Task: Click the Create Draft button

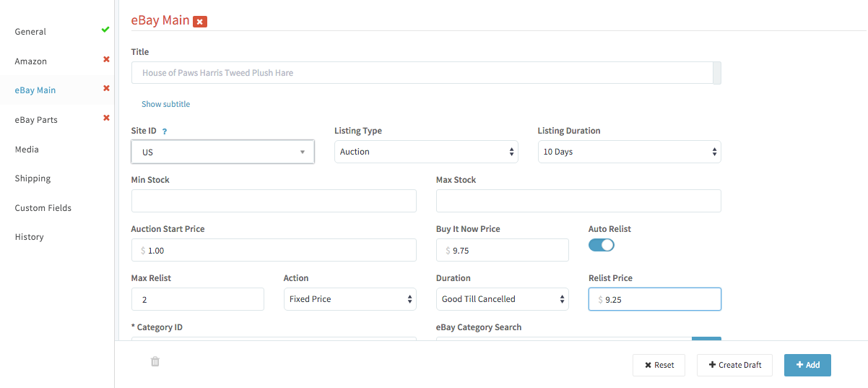Action: (x=734, y=365)
